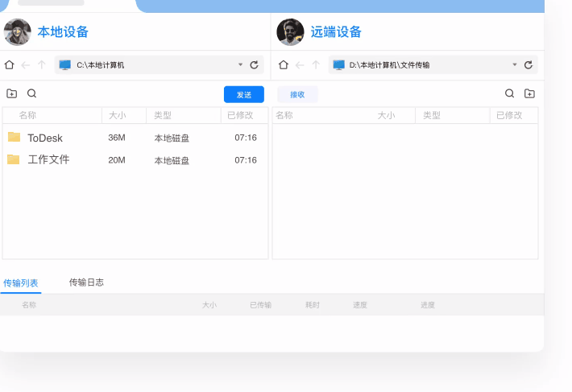Navigate back in remote device pane
Viewport: 572px width, 392px height.
[300, 65]
